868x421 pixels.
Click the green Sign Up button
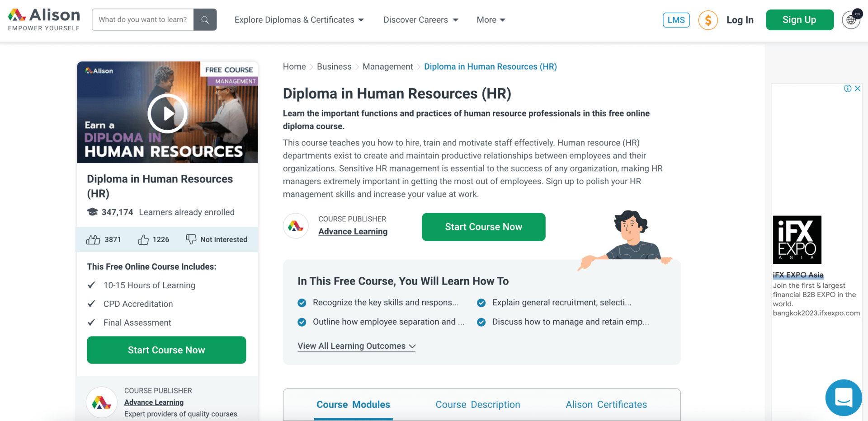click(x=799, y=20)
